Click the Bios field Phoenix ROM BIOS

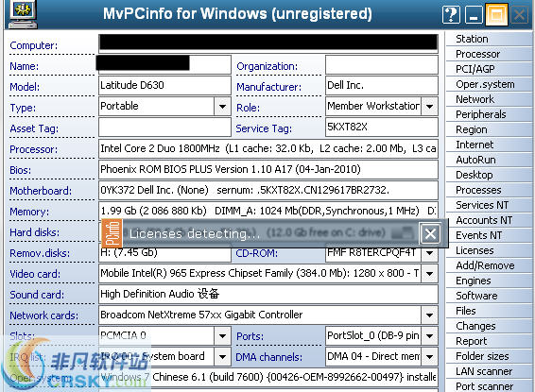click(268, 169)
